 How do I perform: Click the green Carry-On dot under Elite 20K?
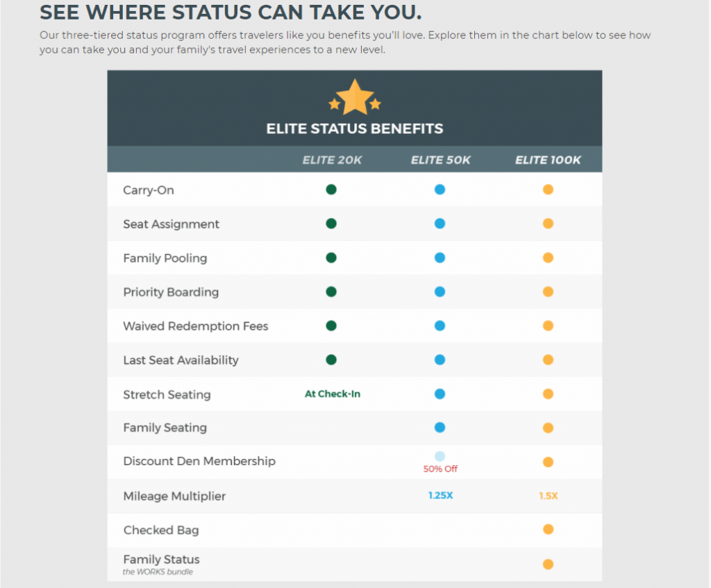pyautogui.click(x=331, y=190)
